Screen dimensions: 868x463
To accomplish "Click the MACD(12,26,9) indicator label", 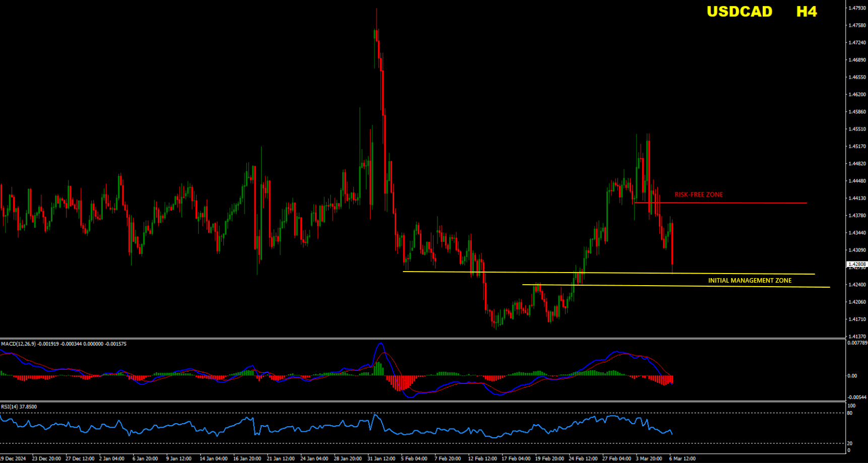I will [18, 344].
